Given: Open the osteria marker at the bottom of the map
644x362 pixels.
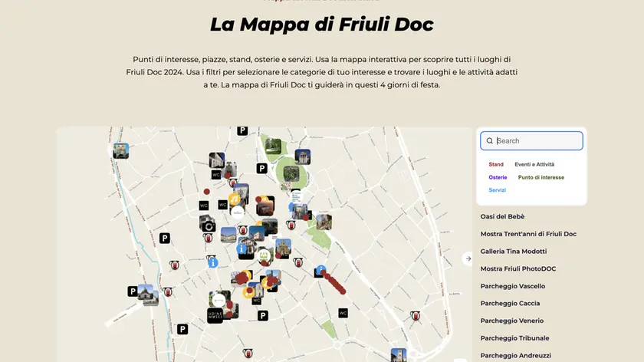Looking at the screenshot, I should 247,353.
